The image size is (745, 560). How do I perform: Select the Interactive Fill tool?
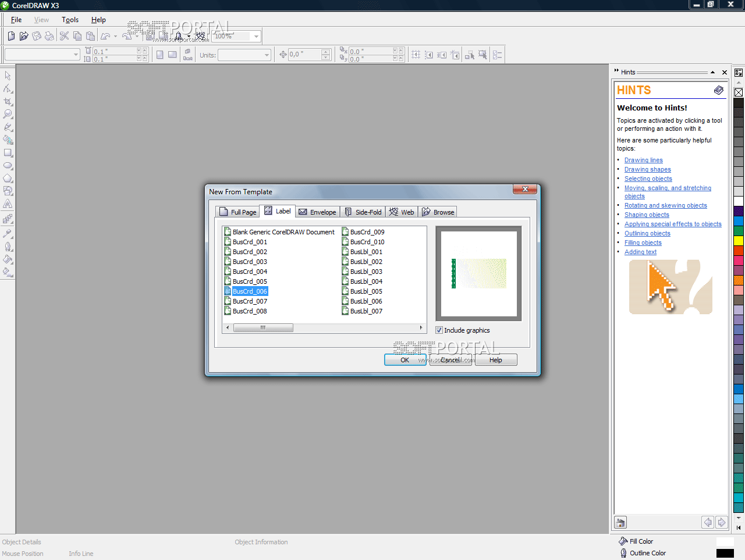pyautogui.click(x=8, y=272)
